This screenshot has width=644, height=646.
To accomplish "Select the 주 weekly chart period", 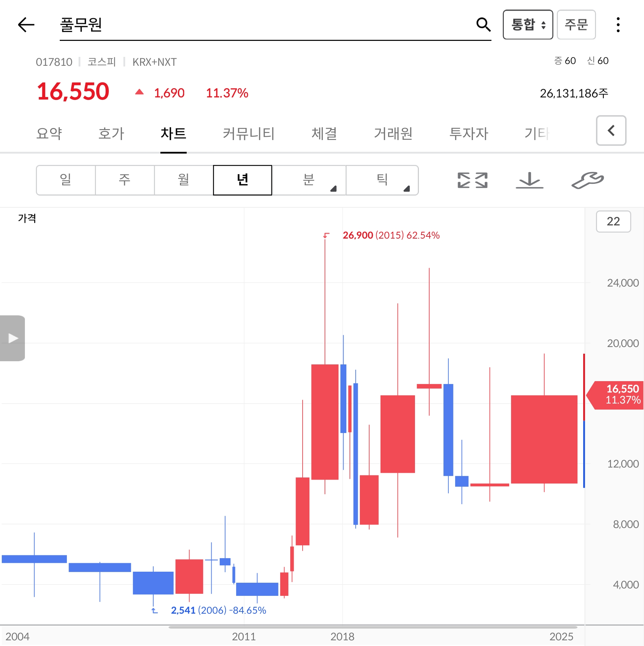I will pyautogui.click(x=125, y=180).
